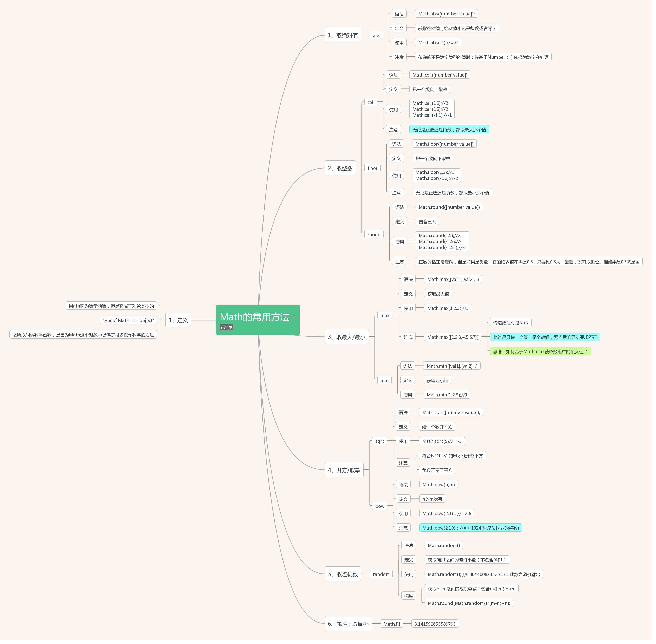656x644 pixels.
Task: Select the 1、定义 node on the left
Action: [178, 320]
